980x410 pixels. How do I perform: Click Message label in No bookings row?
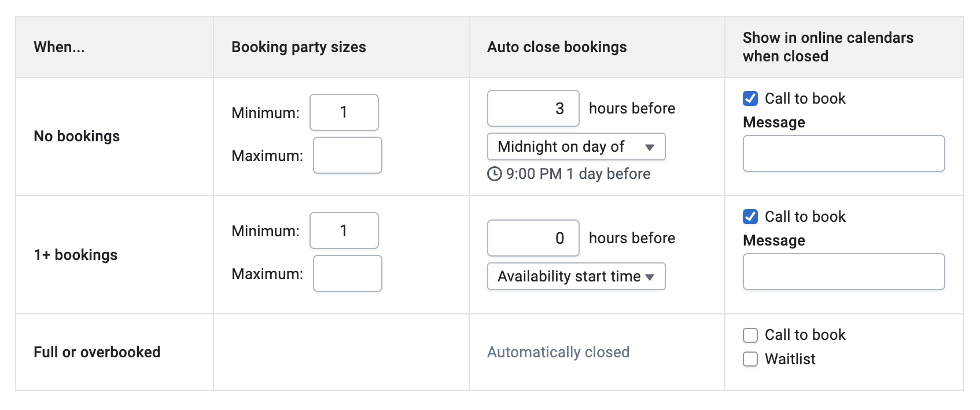pos(774,122)
